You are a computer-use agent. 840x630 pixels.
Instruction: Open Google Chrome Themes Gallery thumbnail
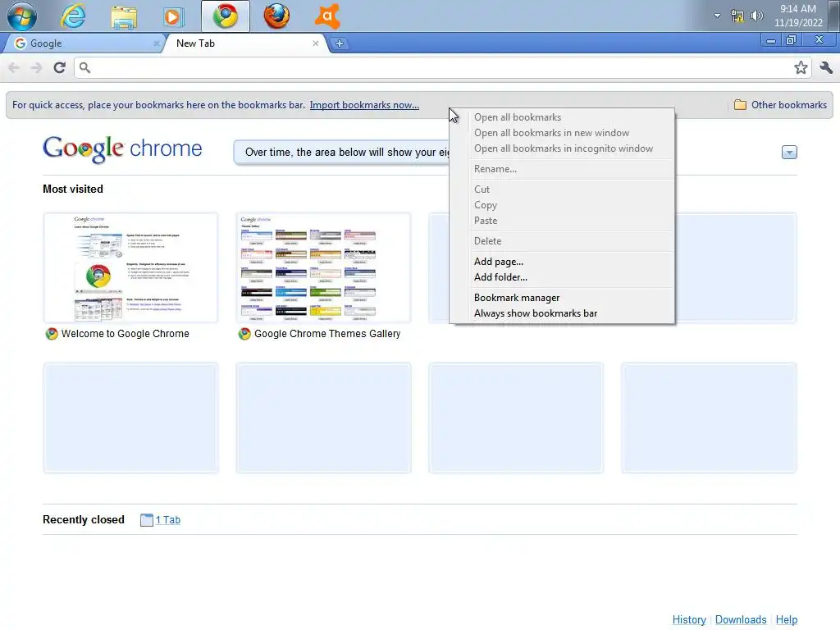323,268
